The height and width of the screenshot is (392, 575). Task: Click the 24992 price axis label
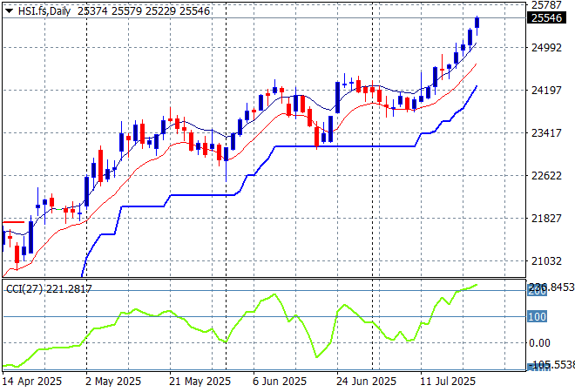point(546,47)
